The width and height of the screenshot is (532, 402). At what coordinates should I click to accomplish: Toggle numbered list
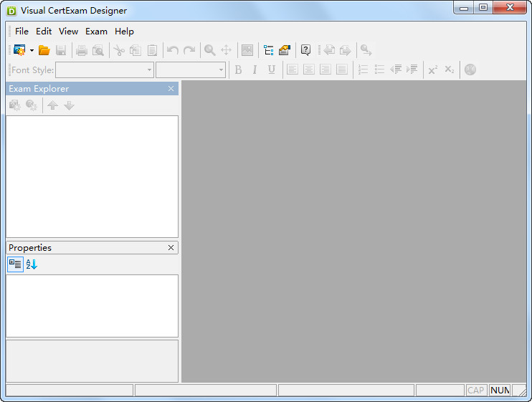tap(363, 70)
